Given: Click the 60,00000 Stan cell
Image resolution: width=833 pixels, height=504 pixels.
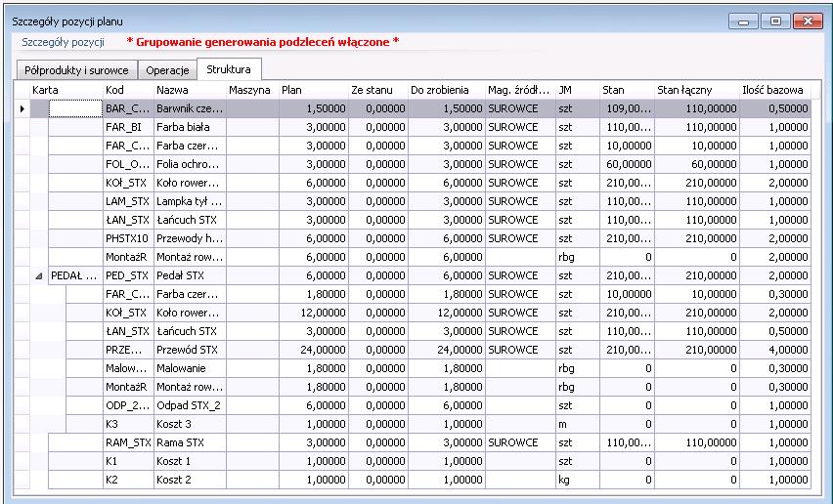Looking at the screenshot, I should coord(627,164).
